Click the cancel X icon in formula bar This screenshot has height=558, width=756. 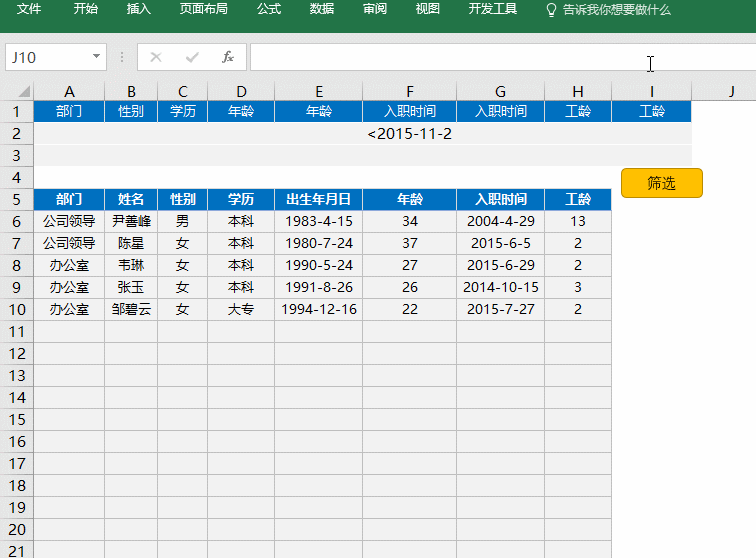click(x=156, y=57)
